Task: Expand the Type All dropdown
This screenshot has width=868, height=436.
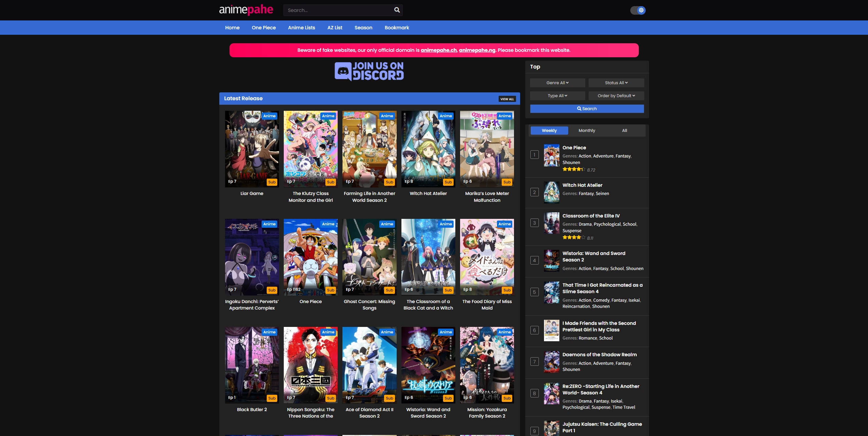Action: tap(557, 96)
